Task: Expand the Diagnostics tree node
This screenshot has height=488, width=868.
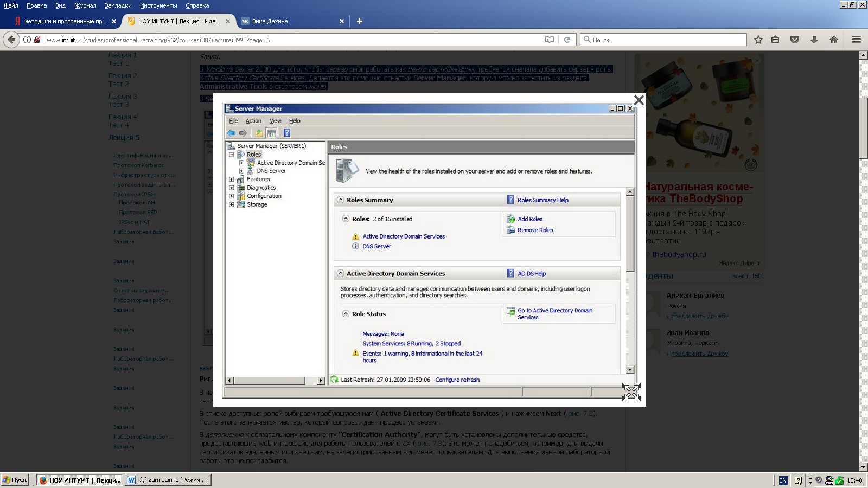Action: point(232,188)
